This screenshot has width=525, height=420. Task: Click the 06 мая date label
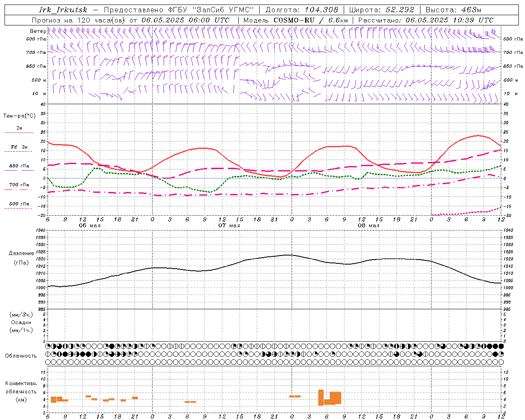tap(89, 226)
